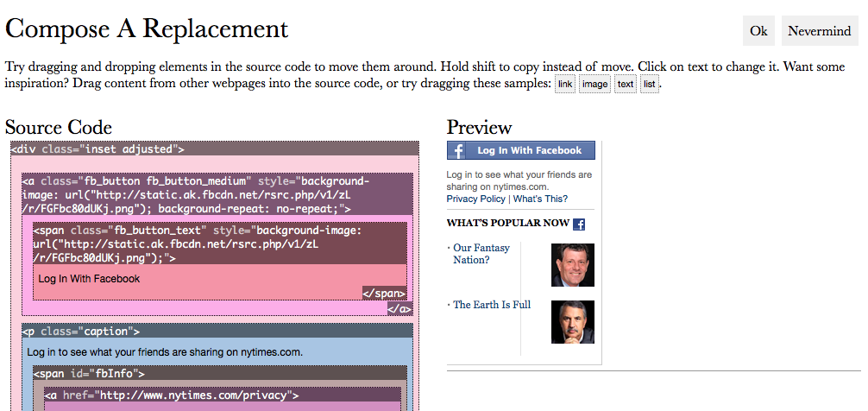
Task: Click the Preview heading
Action: click(480, 128)
